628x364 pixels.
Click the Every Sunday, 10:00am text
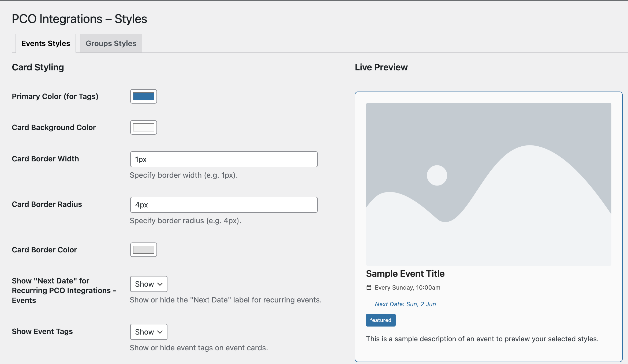tap(408, 287)
